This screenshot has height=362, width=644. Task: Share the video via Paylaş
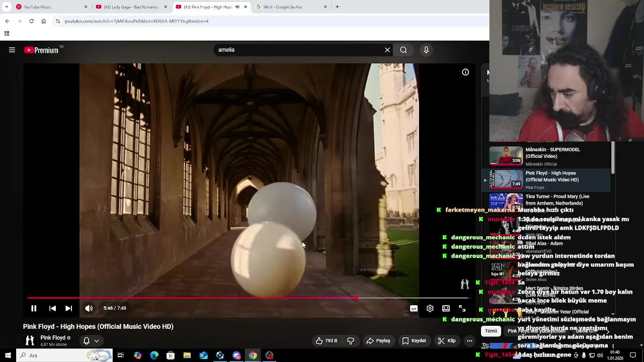378,341
